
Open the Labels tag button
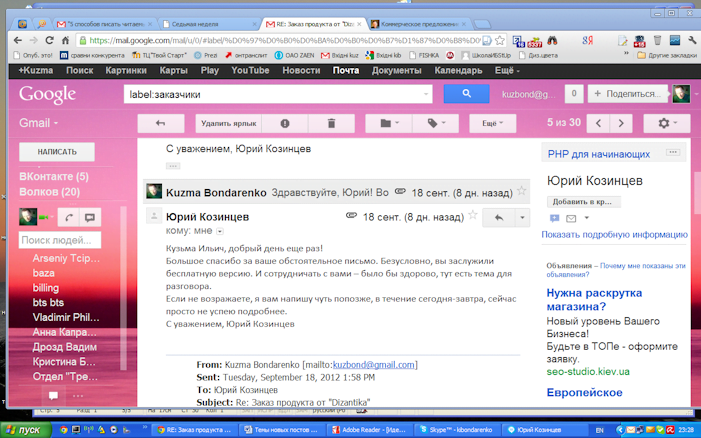(436, 123)
